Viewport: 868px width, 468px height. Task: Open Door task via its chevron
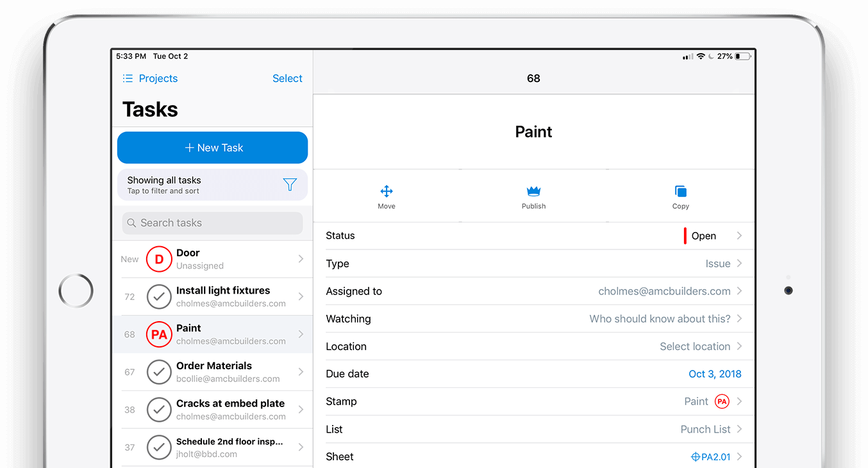pyautogui.click(x=301, y=259)
